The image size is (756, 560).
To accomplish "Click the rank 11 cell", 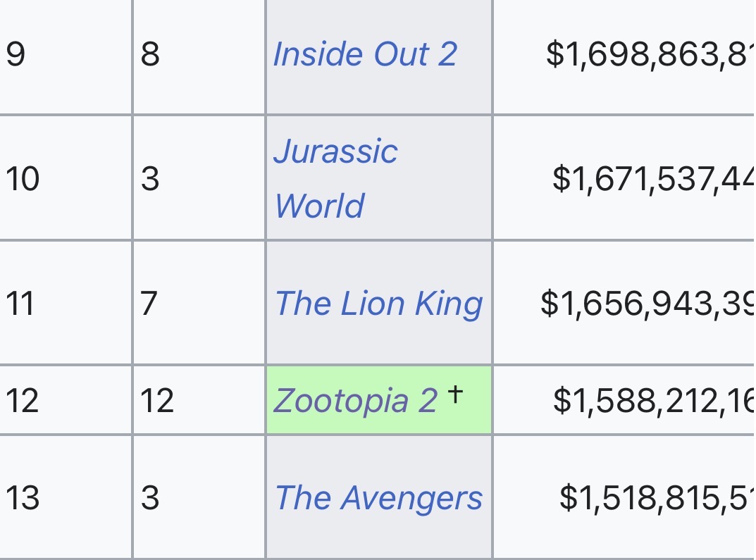I will point(20,304).
